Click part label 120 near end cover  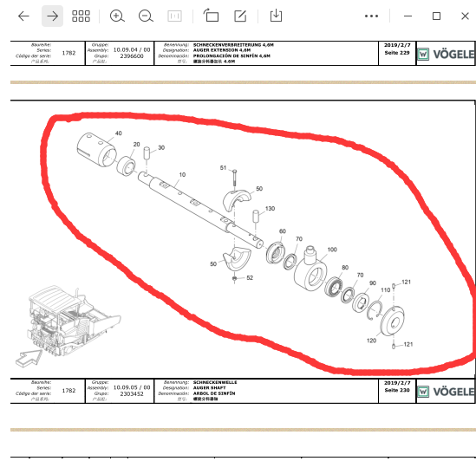[372, 341]
